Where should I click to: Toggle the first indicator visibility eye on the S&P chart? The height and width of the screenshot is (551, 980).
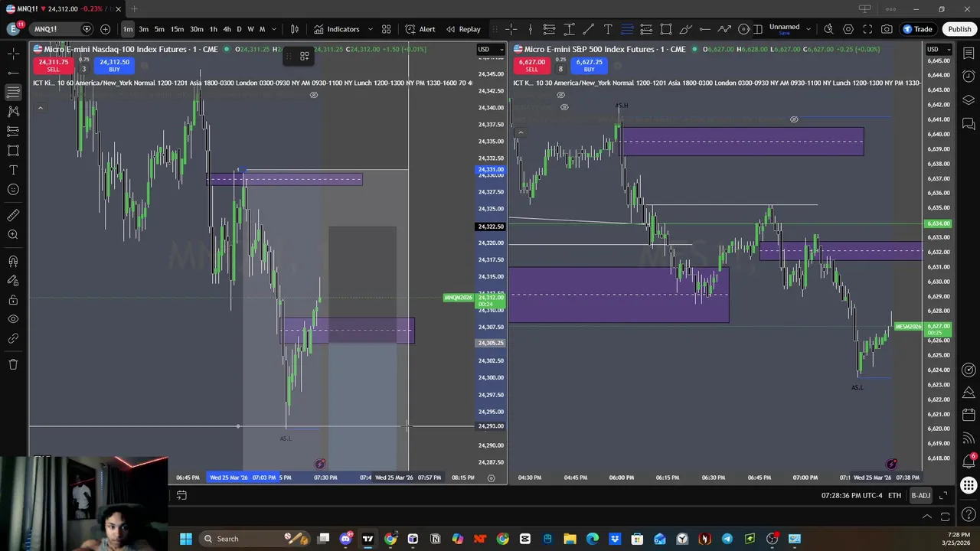(x=560, y=95)
